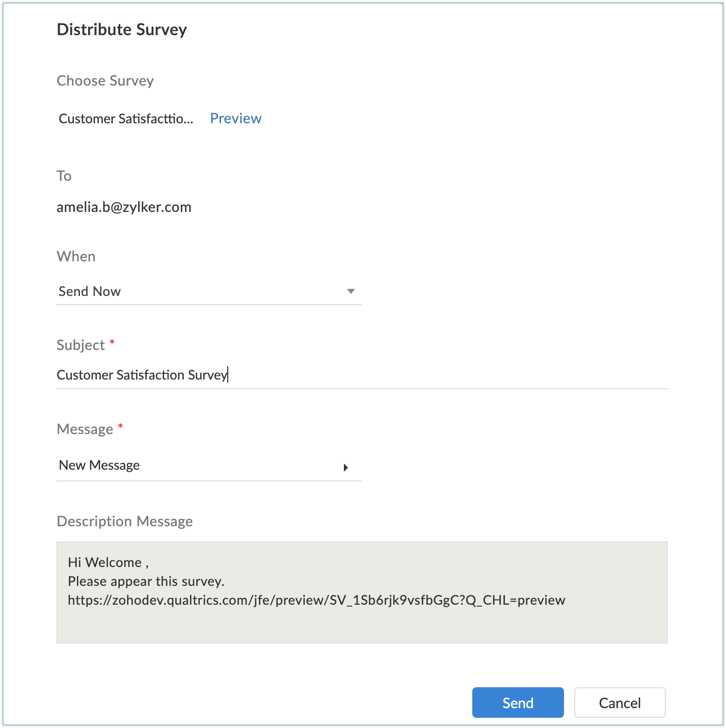Click the Preview link beside the survey name
This screenshot has width=726, height=728.
[x=235, y=118]
